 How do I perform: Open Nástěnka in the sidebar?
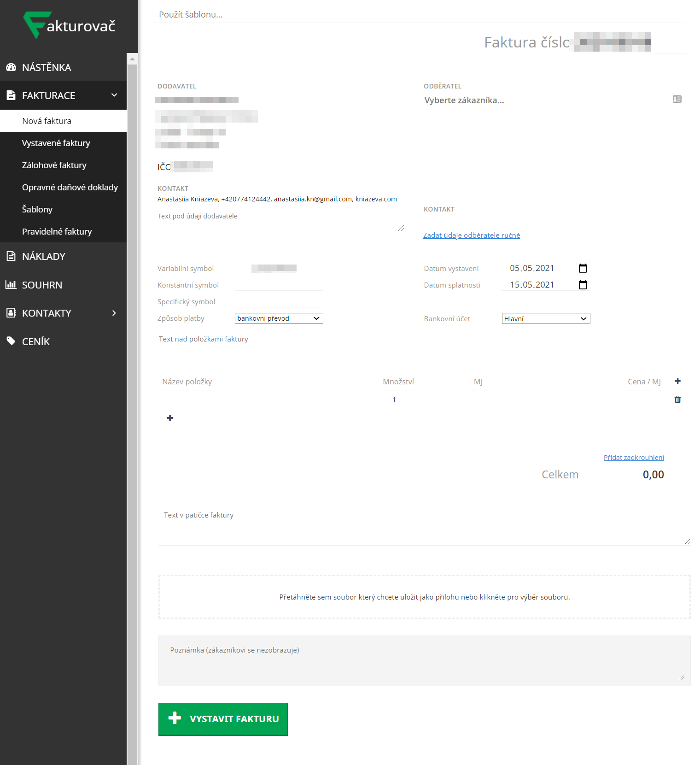pyautogui.click(x=63, y=67)
